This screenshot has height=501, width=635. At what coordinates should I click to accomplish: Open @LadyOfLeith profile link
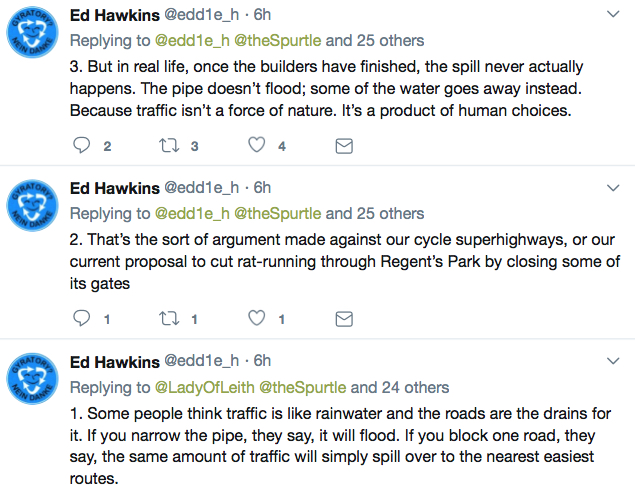click(205, 388)
